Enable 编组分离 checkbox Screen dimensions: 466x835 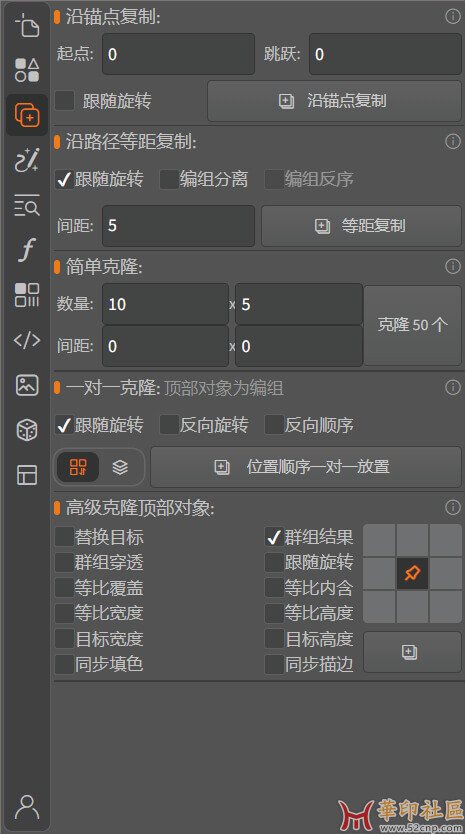click(169, 179)
